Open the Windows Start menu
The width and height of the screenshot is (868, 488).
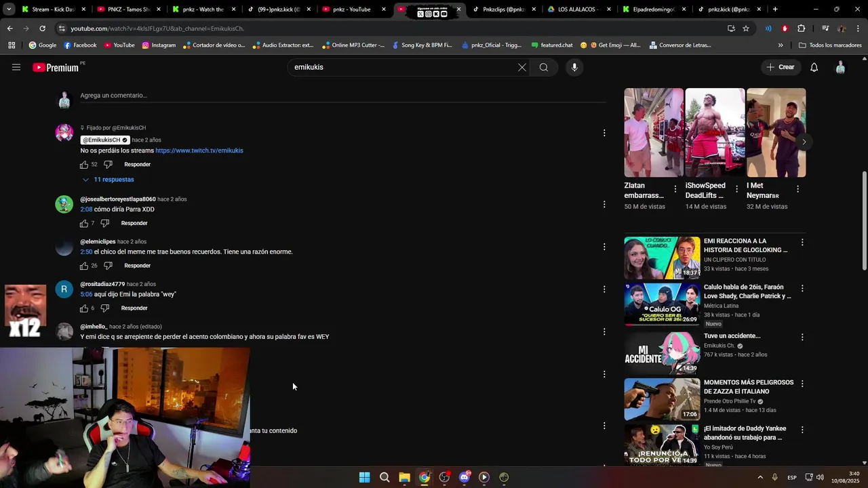[x=364, y=477]
